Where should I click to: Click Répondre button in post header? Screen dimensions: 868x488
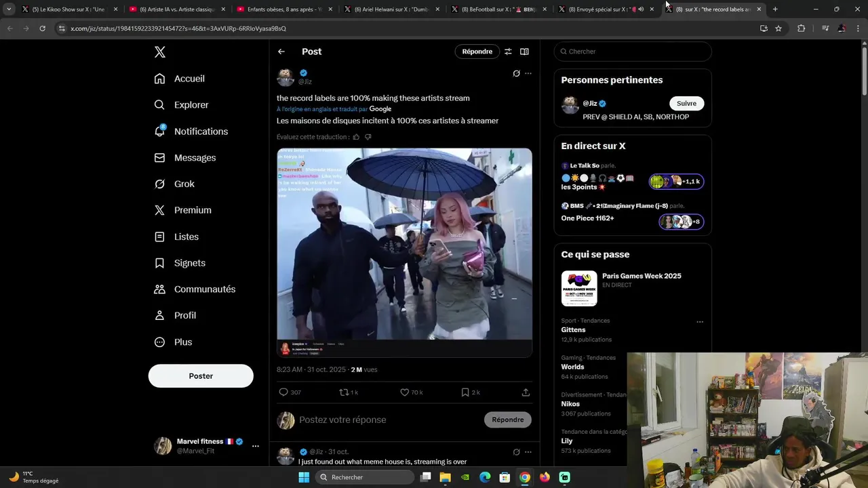[x=477, y=52]
